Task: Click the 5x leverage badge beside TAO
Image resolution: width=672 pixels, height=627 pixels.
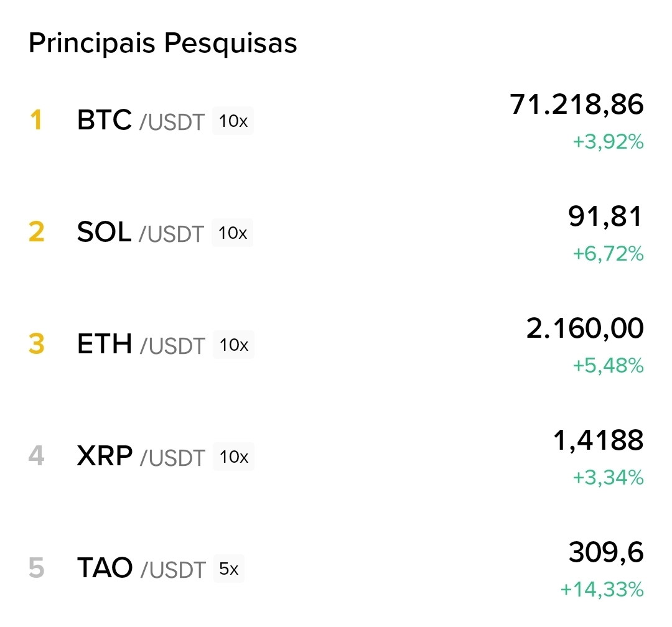Action: pos(229,569)
